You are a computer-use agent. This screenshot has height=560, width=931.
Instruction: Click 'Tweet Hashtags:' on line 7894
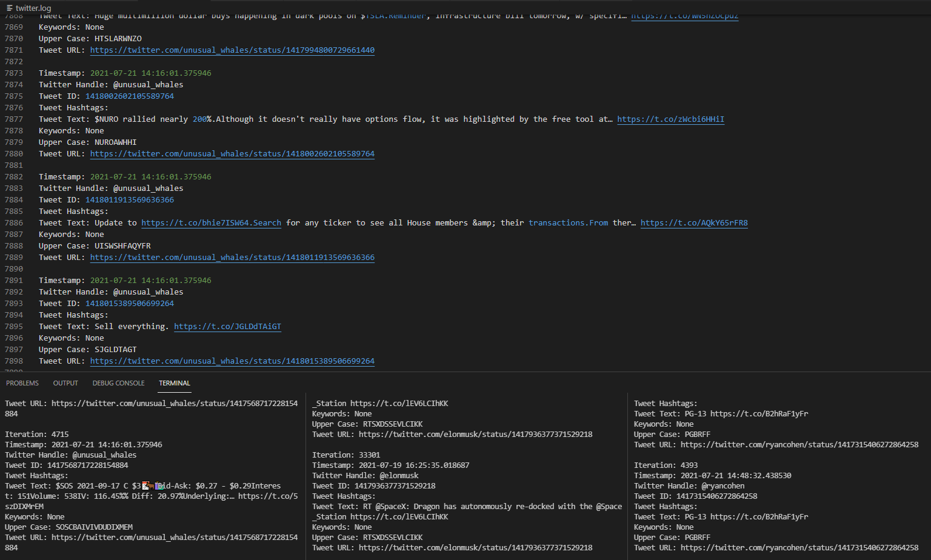(73, 315)
